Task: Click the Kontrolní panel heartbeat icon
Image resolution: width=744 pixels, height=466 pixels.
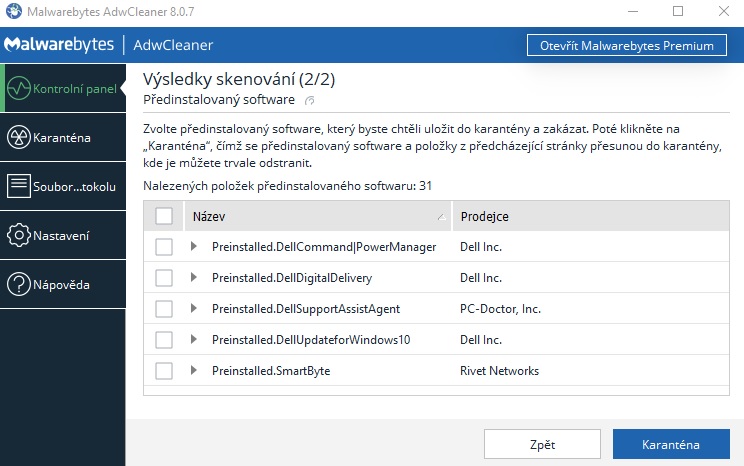Action: (x=19, y=88)
